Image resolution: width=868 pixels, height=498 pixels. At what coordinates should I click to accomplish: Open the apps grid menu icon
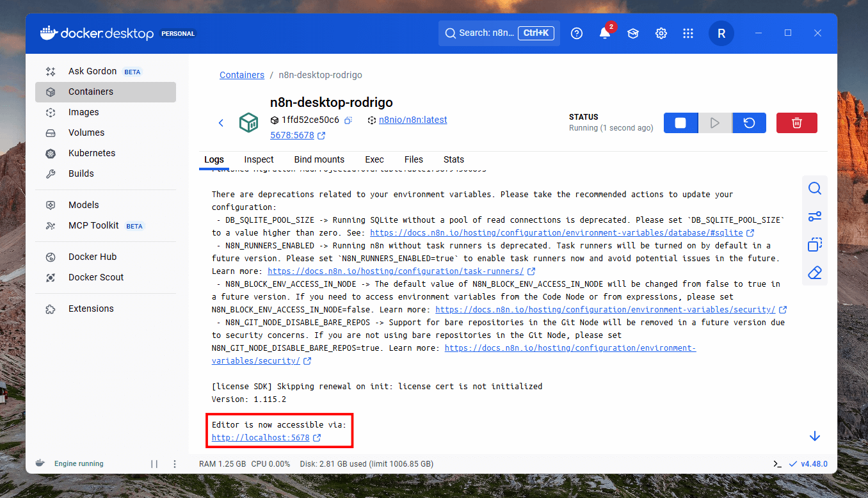688,33
